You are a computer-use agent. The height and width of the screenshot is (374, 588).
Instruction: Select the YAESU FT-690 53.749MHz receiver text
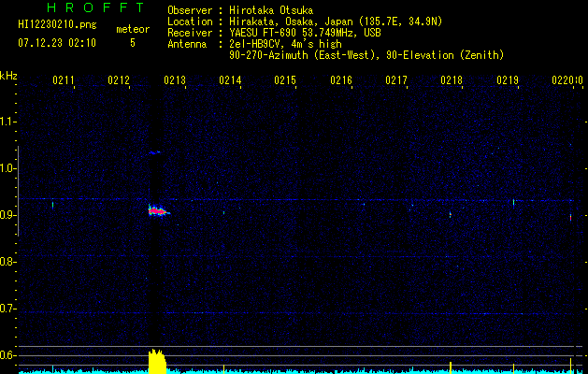click(305, 33)
